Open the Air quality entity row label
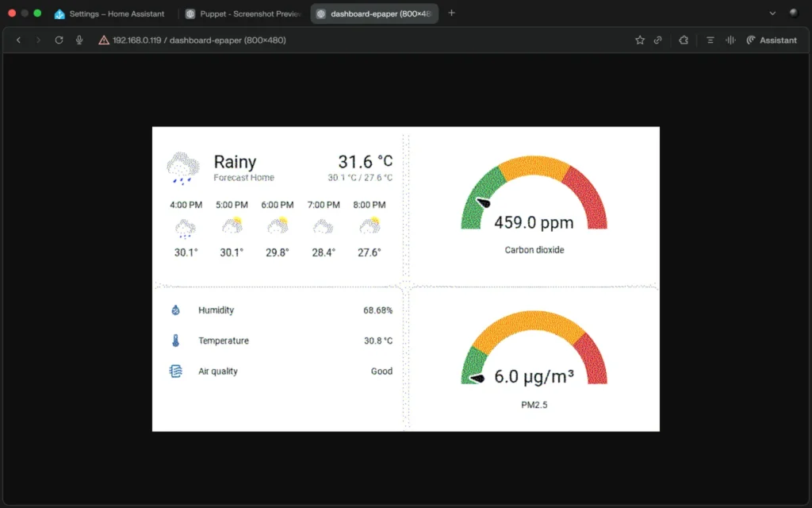812x508 pixels. (218, 371)
